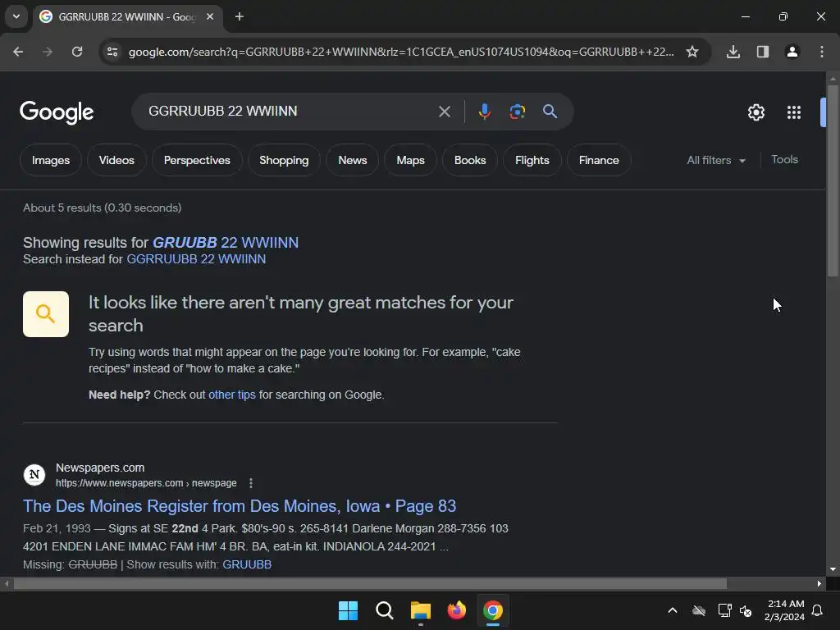This screenshot has height=630, width=840.
Task: Switch to Flights results
Action: (532, 160)
